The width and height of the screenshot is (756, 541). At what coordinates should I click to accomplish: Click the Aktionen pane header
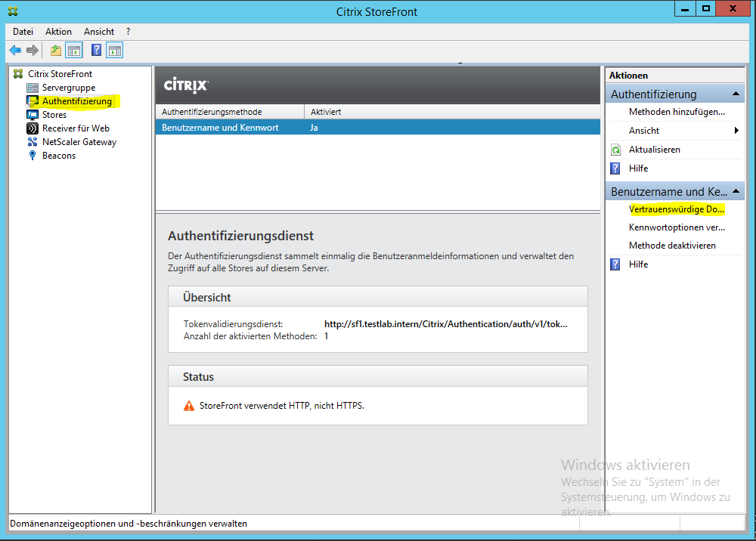pos(675,75)
